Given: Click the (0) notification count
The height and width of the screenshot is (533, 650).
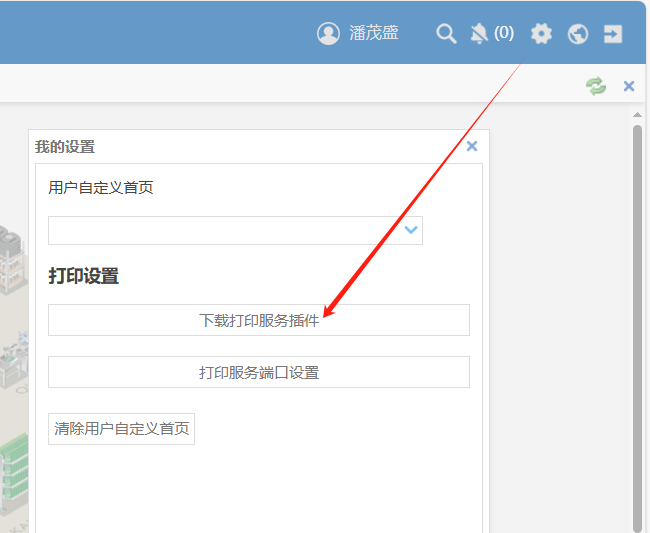Looking at the screenshot, I should click(504, 33).
